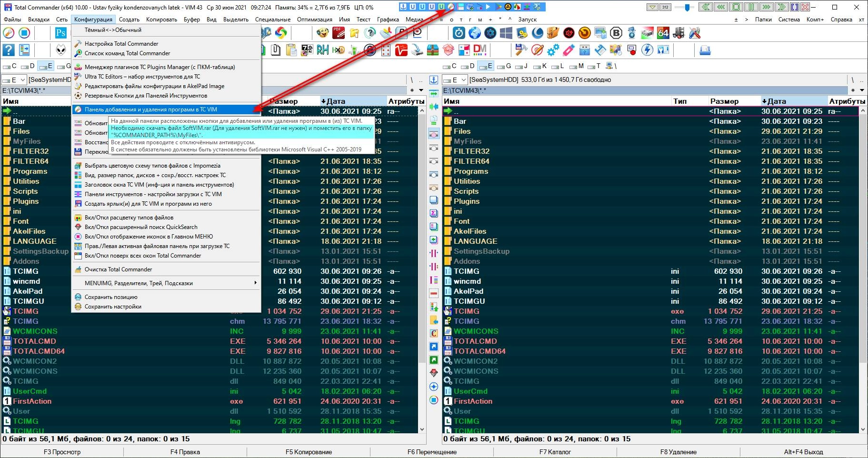Open right panel drive dropdown showing E
This screenshot has width=868, height=458.
(x=455, y=80)
